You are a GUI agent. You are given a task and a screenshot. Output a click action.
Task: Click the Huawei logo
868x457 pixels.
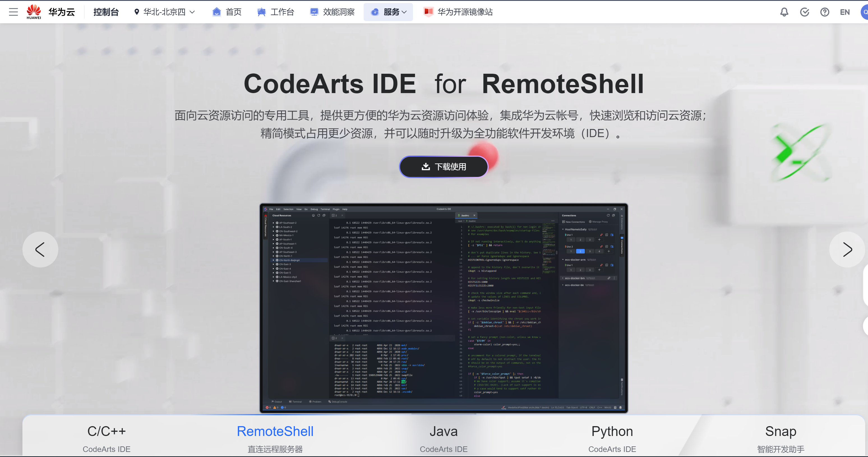(x=34, y=12)
